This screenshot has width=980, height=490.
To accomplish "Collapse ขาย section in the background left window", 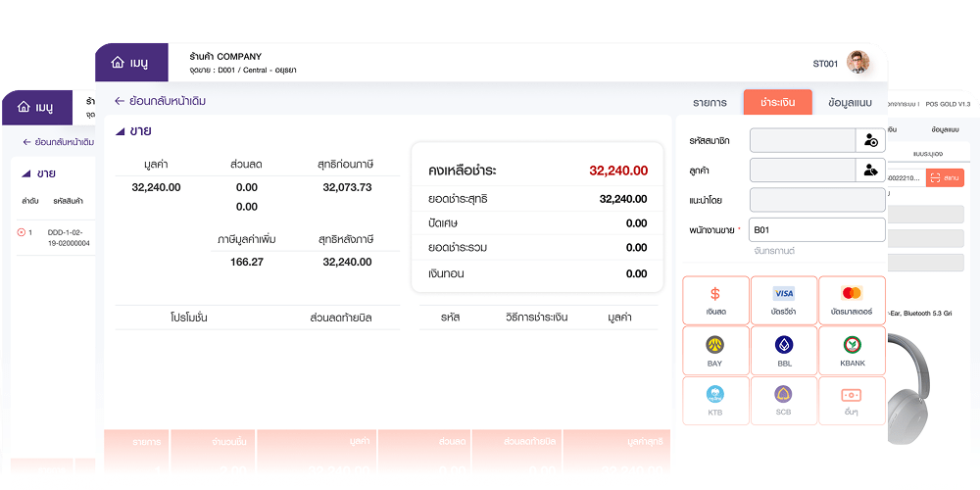I will (x=25, y=174).
